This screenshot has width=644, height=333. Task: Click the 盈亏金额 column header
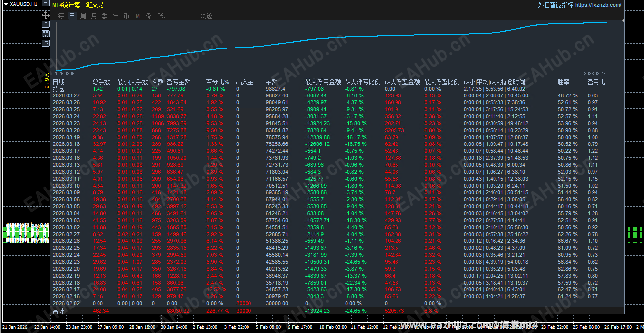[x=179, y=82]
